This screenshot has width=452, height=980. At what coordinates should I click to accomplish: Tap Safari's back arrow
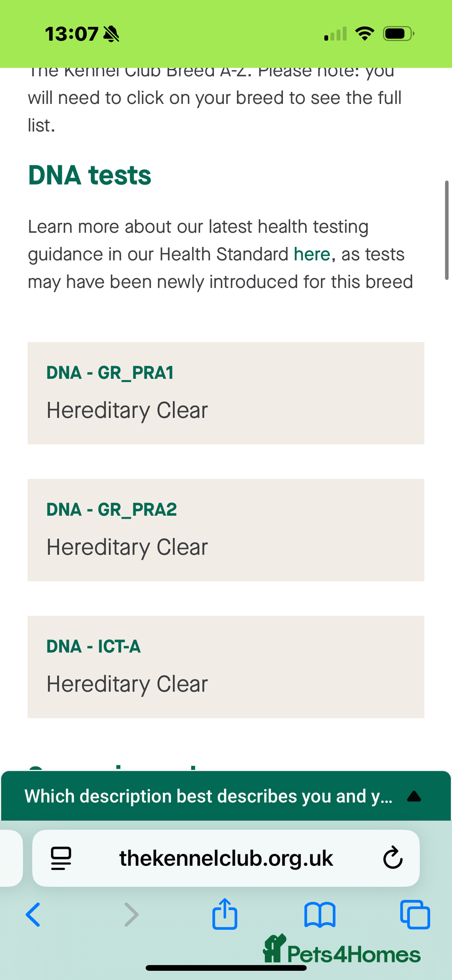pos(33,914)
